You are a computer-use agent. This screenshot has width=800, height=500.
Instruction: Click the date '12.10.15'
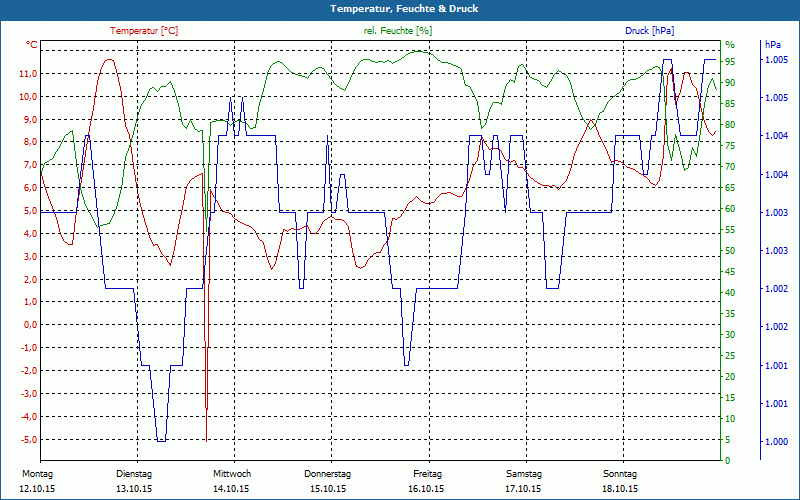click(x=37, y=489)
